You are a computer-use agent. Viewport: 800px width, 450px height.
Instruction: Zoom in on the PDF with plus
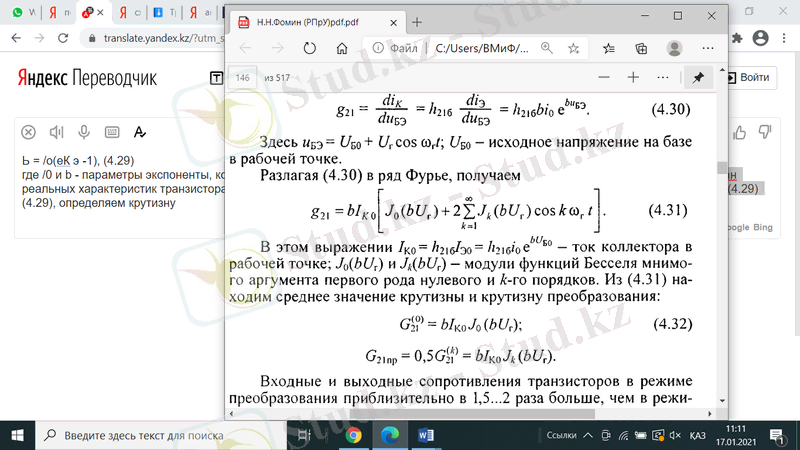click(633, 77)
